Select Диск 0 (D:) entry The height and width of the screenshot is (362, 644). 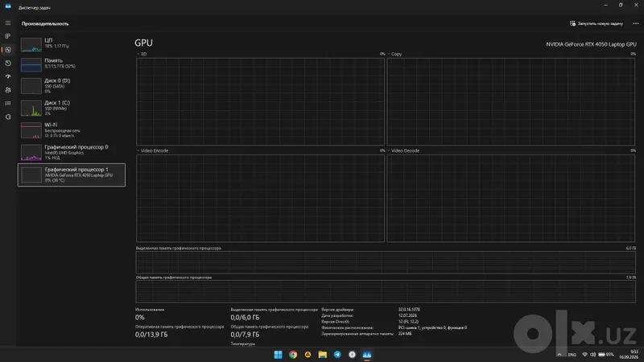tap(72, 86)
